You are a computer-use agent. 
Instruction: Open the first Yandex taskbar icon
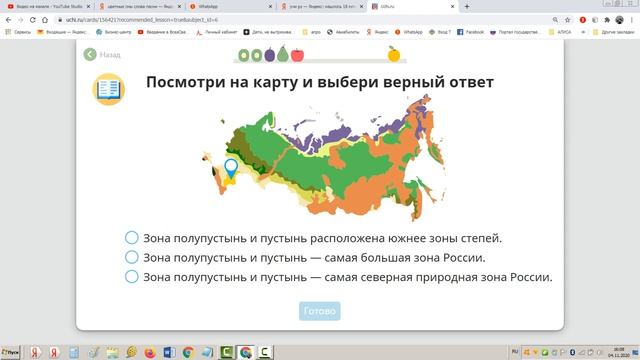[x=35, y=352]
